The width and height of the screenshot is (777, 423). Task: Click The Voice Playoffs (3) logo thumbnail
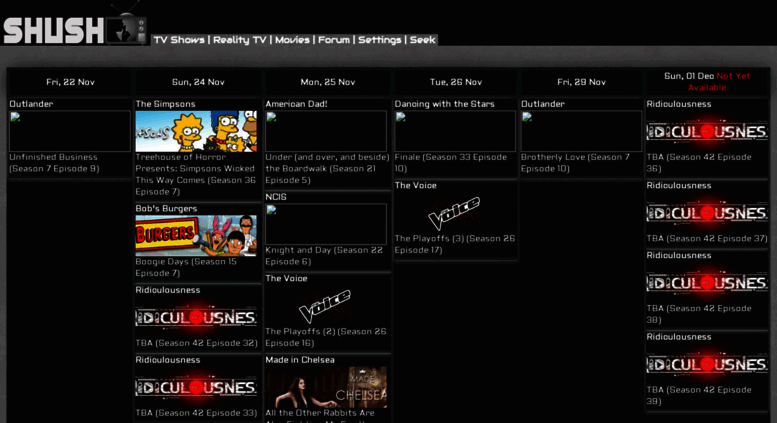click(x=455, y=212)
